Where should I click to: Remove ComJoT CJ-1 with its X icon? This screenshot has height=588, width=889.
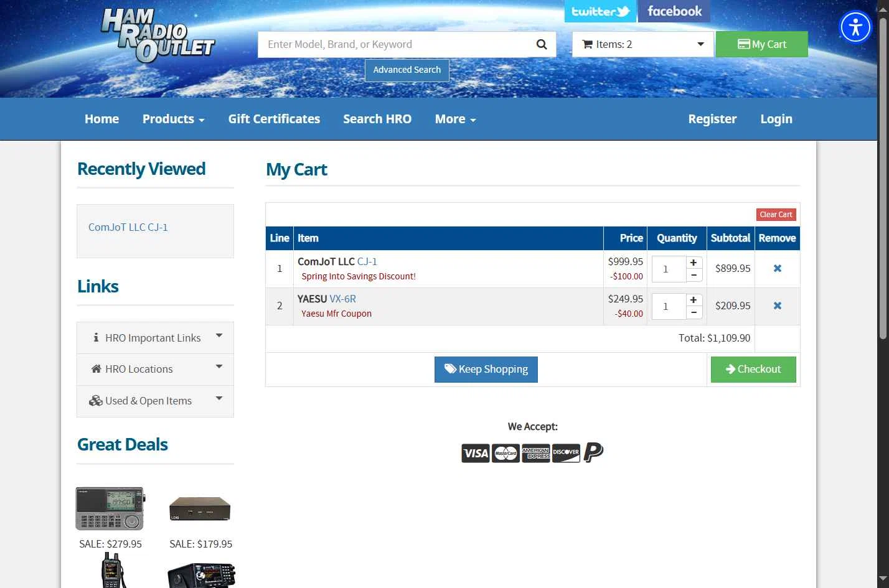(778, 268)
